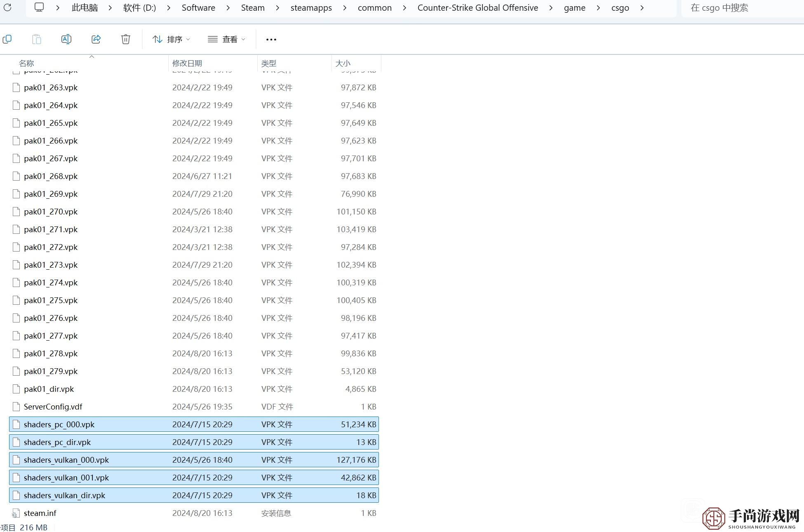Click file icon of pak01_dir.vpk
Screen dimensions: 804x532
tap(16, 389)
